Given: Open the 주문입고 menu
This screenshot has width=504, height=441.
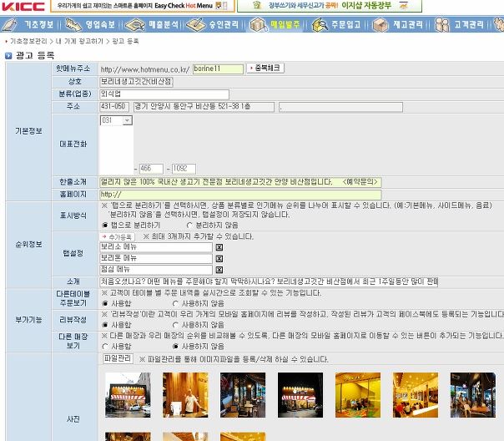Looking at the screenshot, I should pyautogui.click(x=345, y=25).
